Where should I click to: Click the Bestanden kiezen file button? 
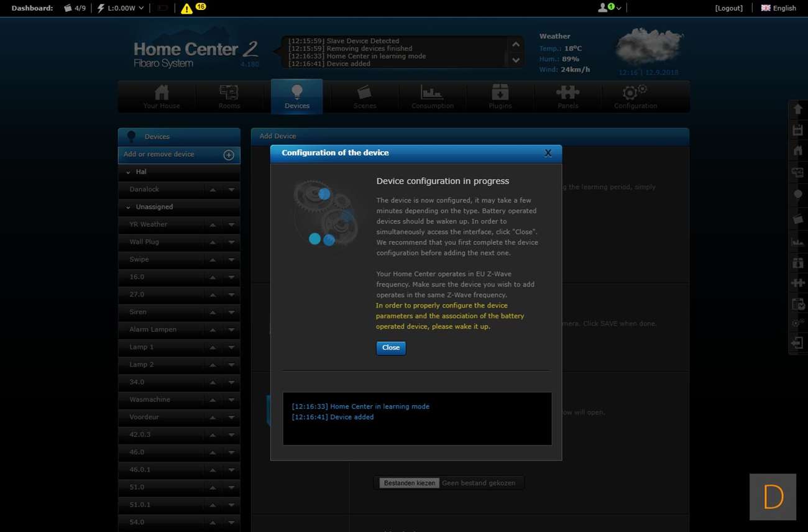410,483
